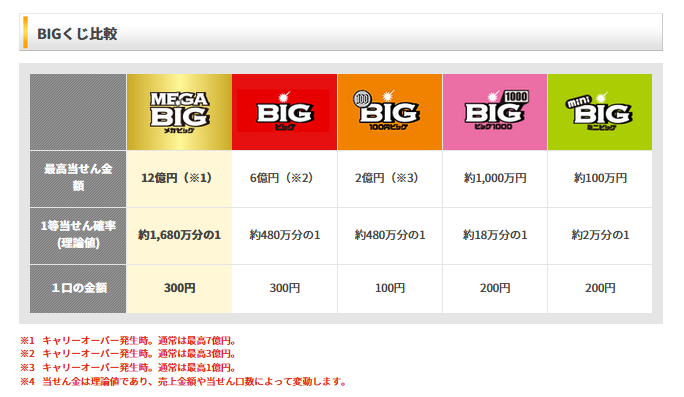Select the 約1,680万分の1 probability cell
This screenshot has height=397, width=684.
pos(179,236)
